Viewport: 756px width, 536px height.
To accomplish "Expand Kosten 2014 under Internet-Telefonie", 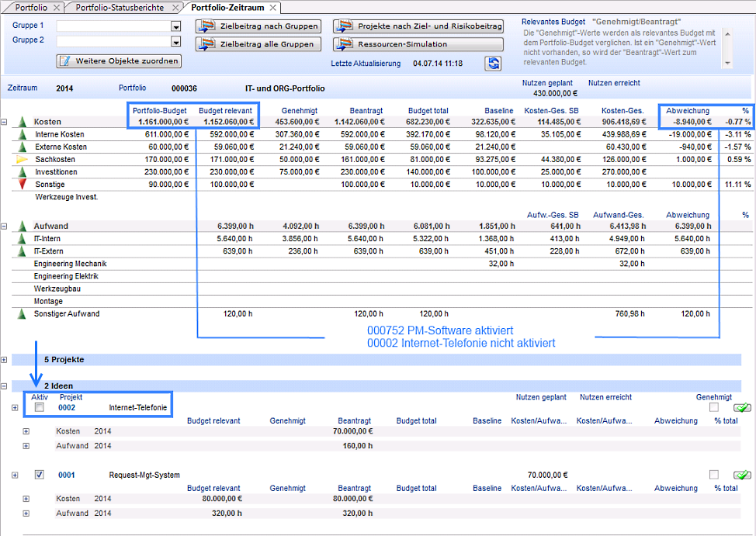I will click(x=26, y=431).
